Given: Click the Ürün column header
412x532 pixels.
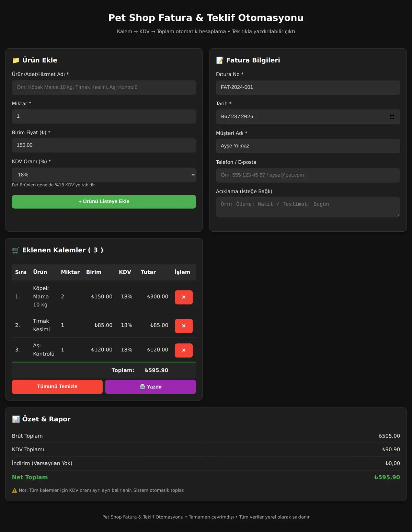Looking at the screenshot, I should click(x=40, y=272).
